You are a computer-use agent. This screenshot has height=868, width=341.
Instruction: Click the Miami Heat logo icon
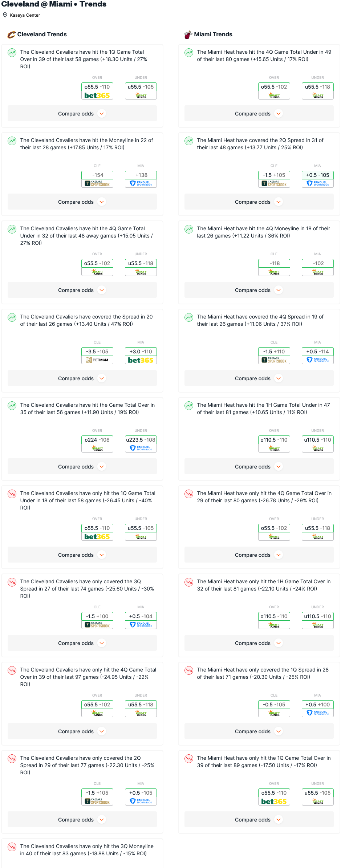click(188, 35)
